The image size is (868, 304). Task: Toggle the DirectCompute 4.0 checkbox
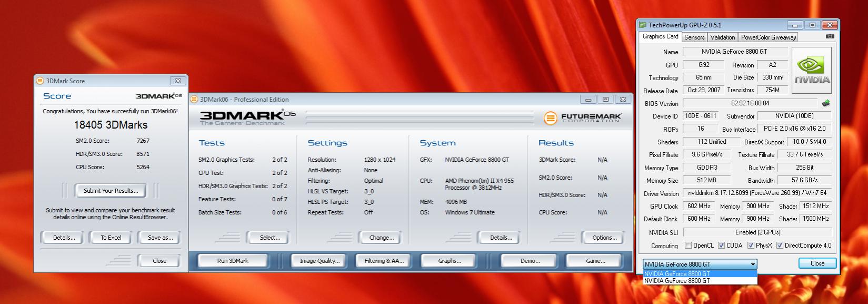pos(780,246)
